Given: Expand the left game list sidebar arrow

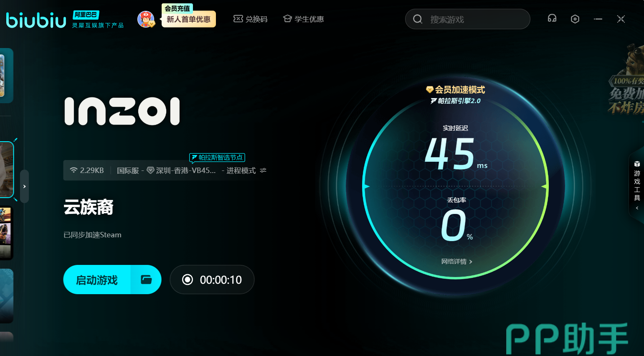Looking at the screenshot, I should coord(25,186).
